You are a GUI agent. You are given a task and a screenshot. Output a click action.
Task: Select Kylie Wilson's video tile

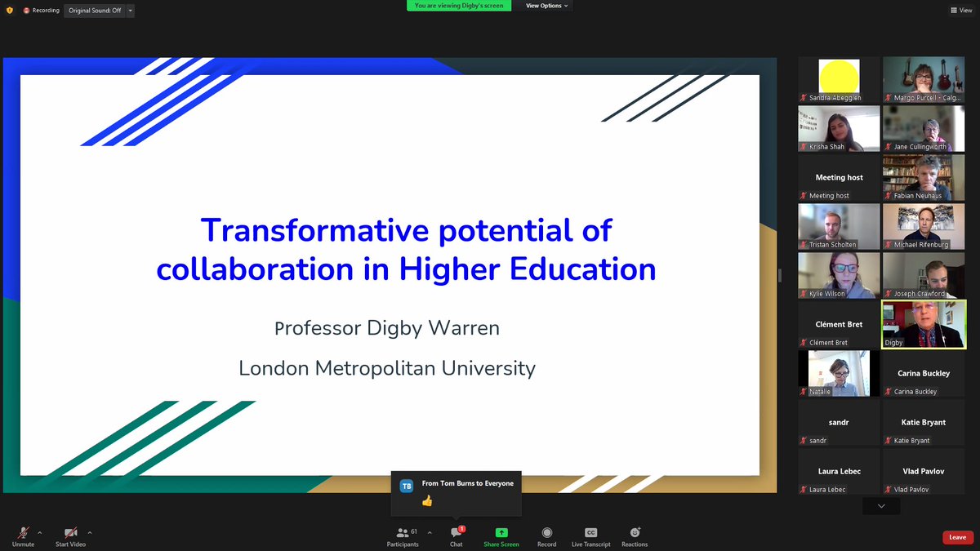[839, 276]
